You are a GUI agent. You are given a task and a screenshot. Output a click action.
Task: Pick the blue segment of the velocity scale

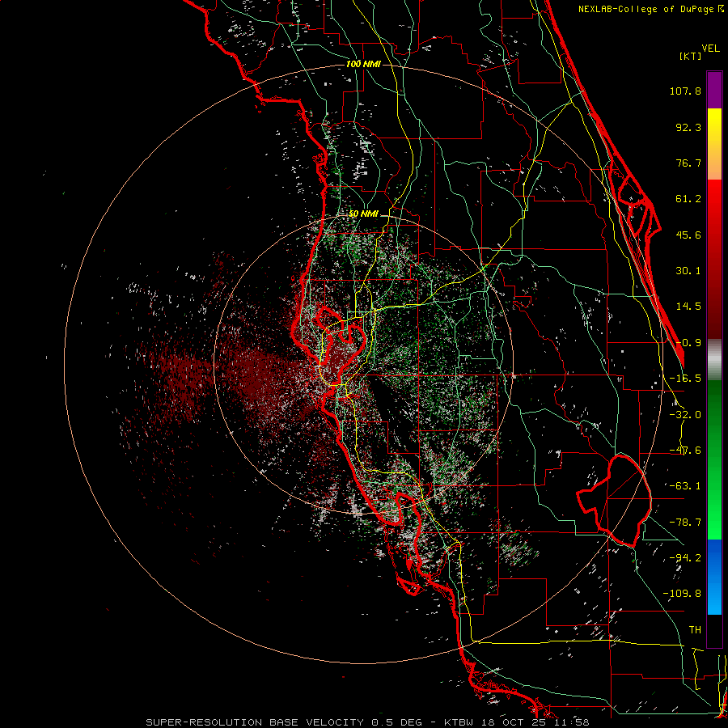pyautogui.click(x=714, y=577)
